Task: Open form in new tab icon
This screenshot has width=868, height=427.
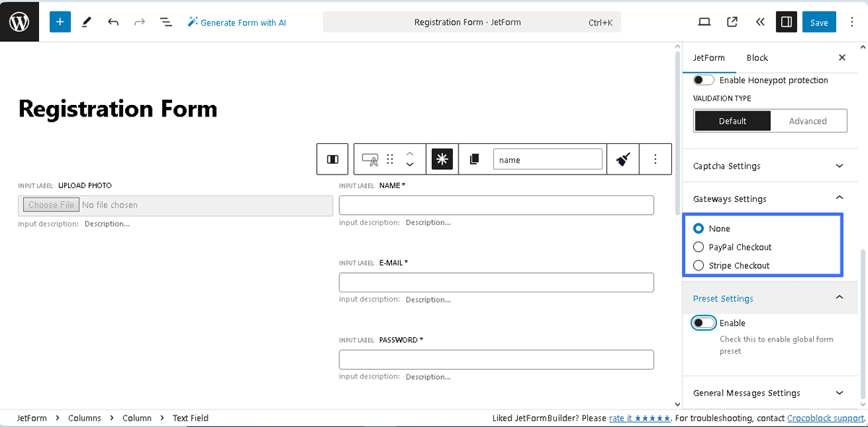Action: tap(732, 22)
